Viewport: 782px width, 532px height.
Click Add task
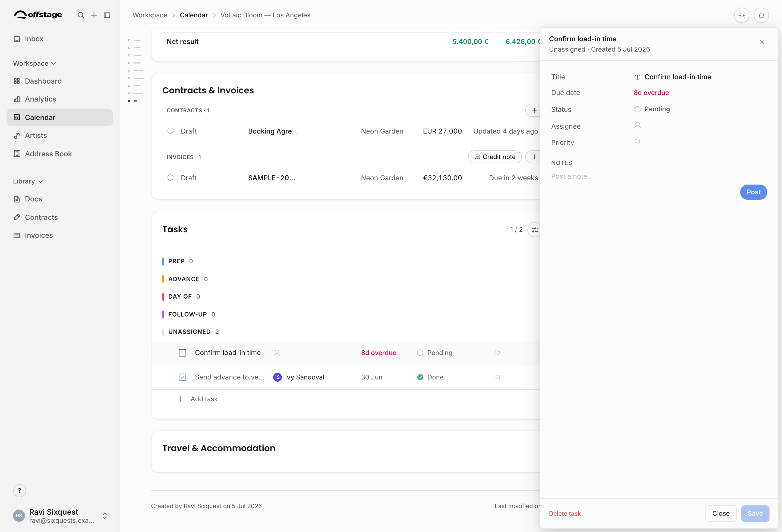point(197,399)
